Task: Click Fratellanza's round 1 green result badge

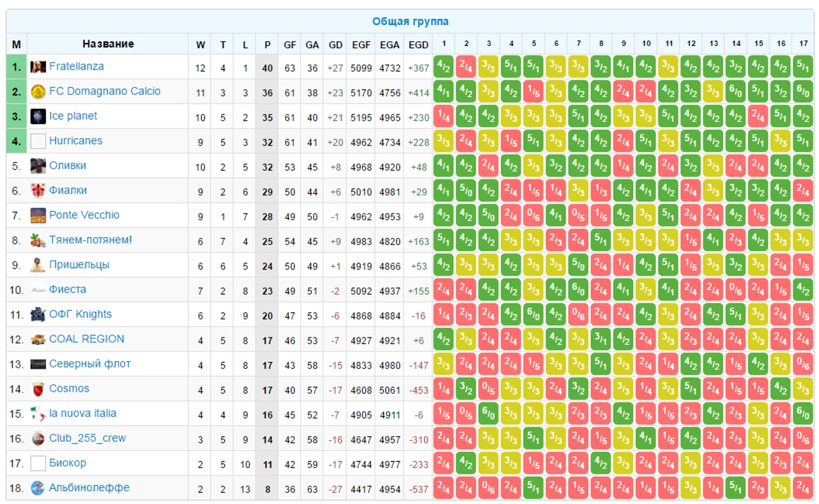Action: [443, 67]
